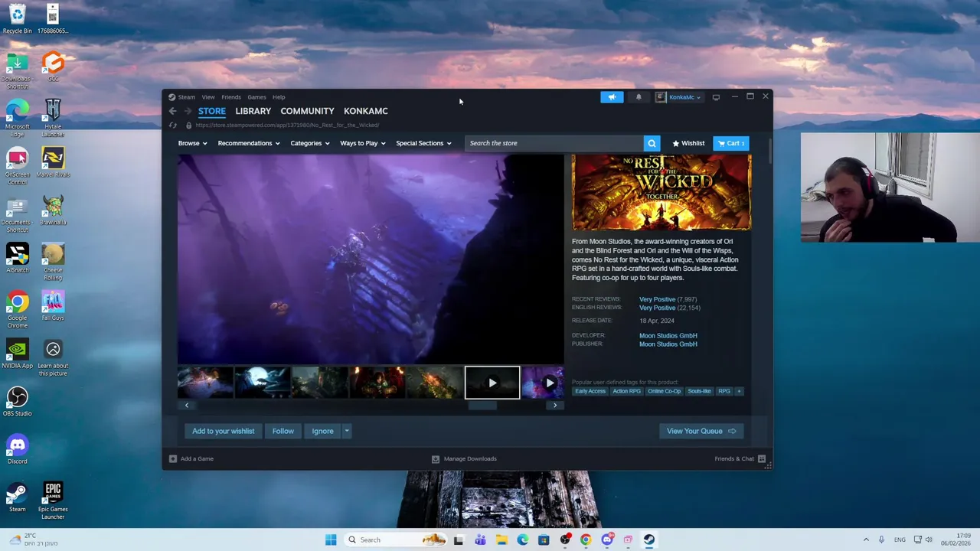This screenshot has width=980, height=551.
Task: Switch to the COMMUNITY tab
Action: point(307,111)
